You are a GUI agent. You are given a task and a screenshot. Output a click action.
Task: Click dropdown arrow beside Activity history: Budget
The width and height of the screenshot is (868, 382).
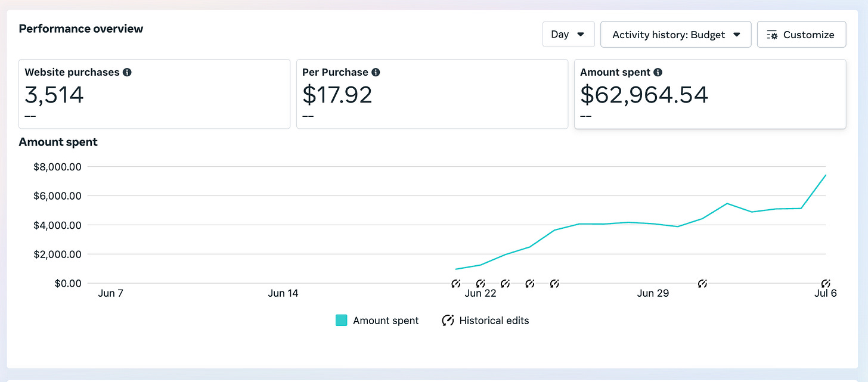pyautogui.click(x=737, y=35)
